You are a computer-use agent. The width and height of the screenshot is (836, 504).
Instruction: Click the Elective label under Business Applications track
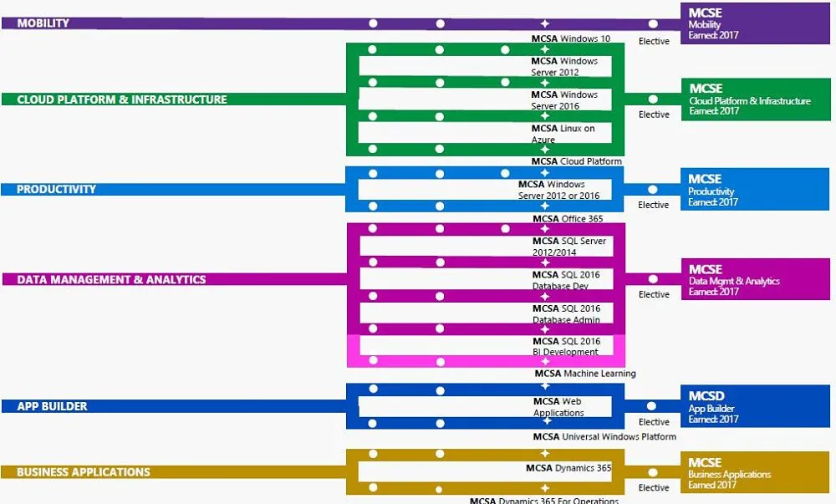tap(654, 488)
